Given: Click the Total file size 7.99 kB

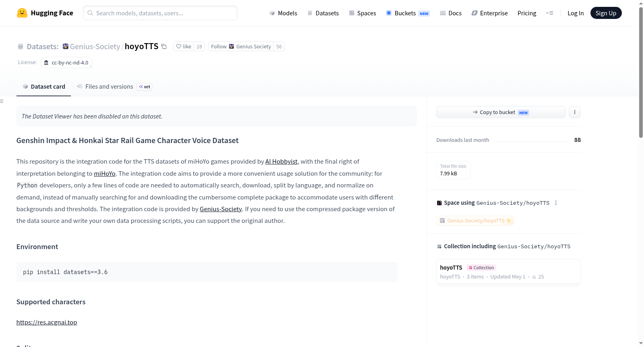Looking at the screenshot, I should click(453, 170).
